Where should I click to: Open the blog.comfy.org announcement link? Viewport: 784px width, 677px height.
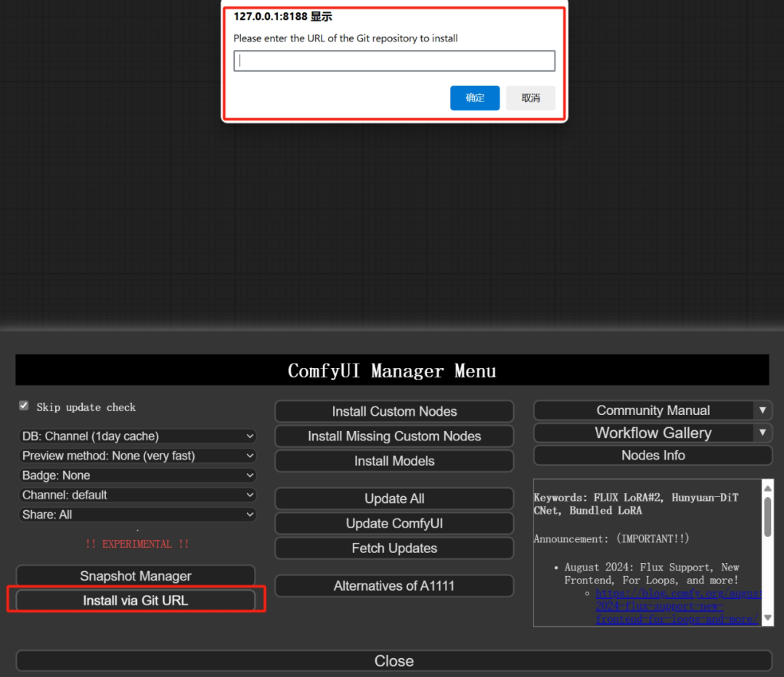click(x=678, y=606)
